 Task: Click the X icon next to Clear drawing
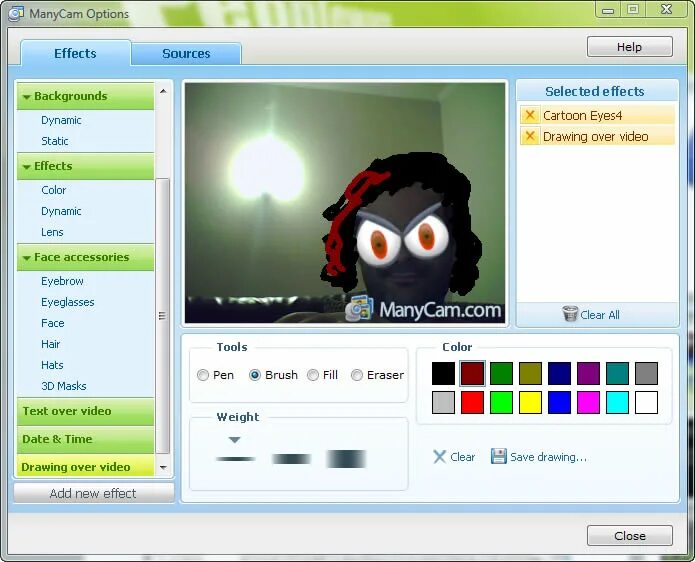point(439,457)
